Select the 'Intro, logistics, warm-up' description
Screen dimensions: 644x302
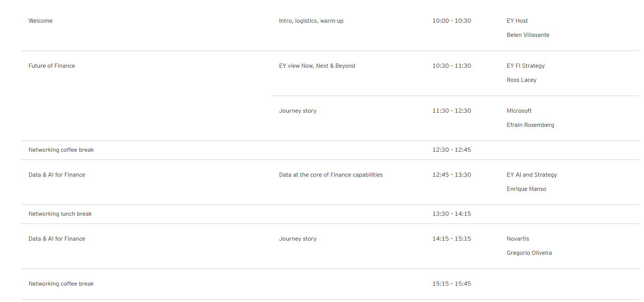click(311, 21)
